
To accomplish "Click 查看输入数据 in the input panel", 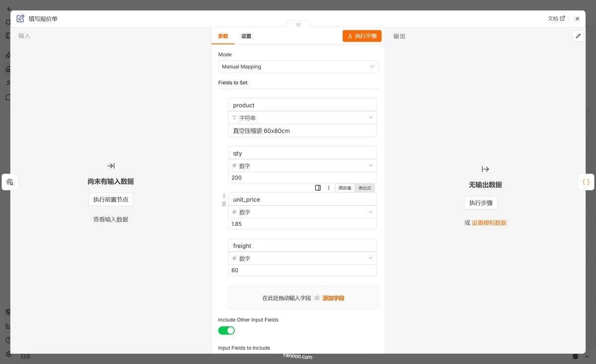I will [x=111, y=219].
